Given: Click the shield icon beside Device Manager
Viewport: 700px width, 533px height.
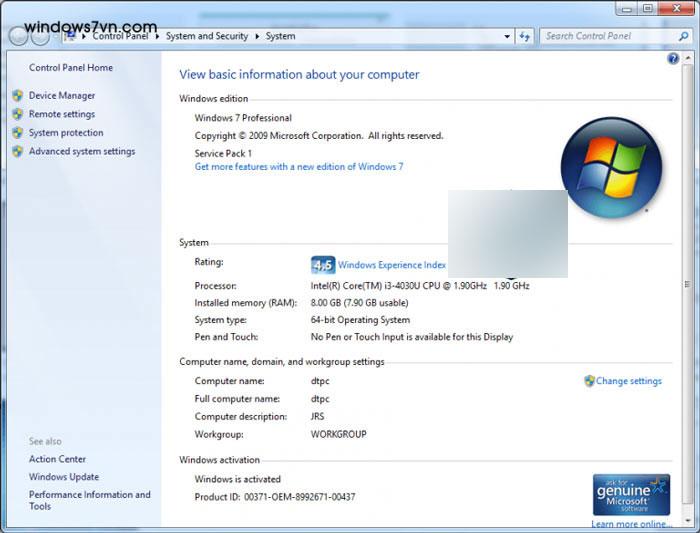Looking at the screenshot, I should click(x=17, y=96).
